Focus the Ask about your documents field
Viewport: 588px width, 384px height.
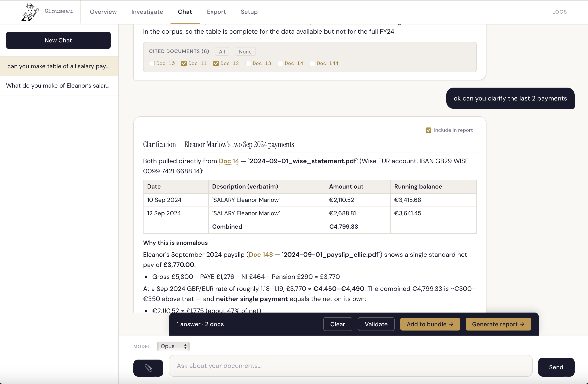click(350, 366)
